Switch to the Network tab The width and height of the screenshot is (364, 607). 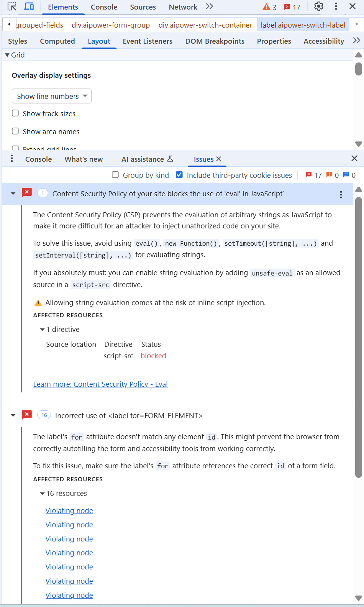click(183, 7)
